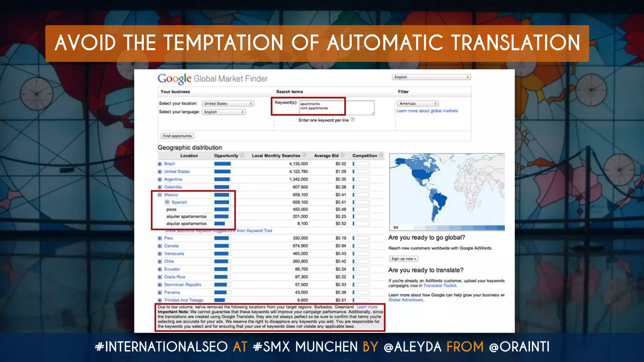Expand the Peru location row
Viewport: 644px width, 362px height.
[160, 238]
